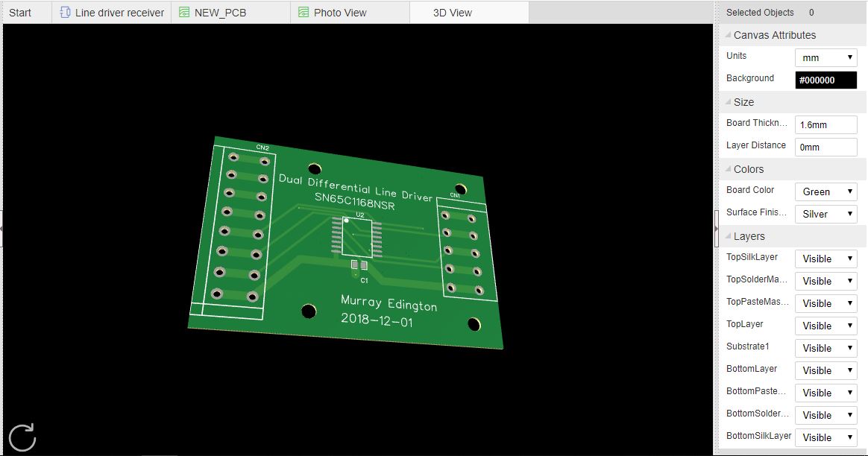This screenshot has width=868, height=456.
Task: Open the Units dropdown
Action: coord(826,57)
